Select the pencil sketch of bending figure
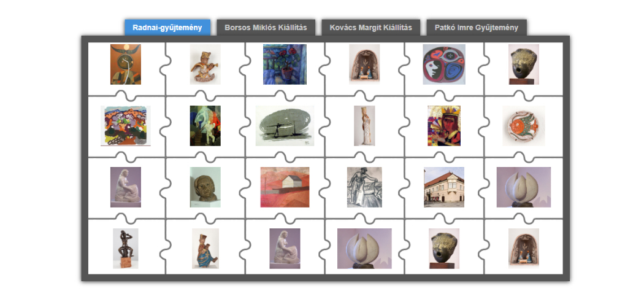Viewport: 644px width, 307px height. click(364, 187)
